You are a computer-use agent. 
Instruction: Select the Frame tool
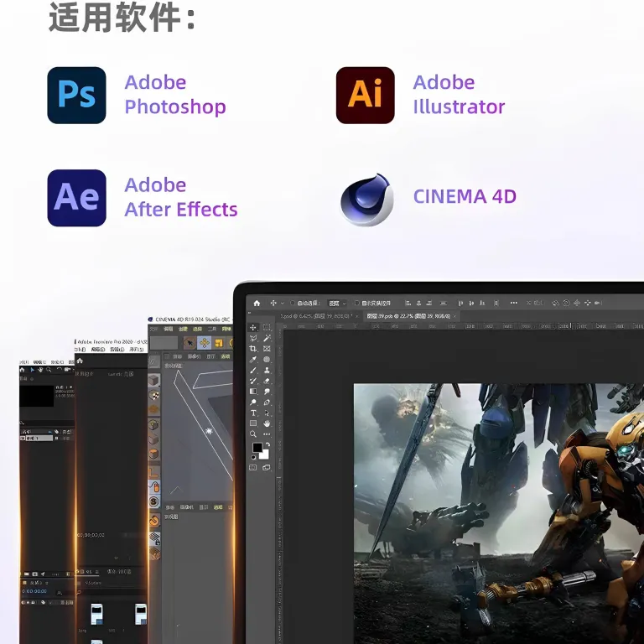pos(267,349)
